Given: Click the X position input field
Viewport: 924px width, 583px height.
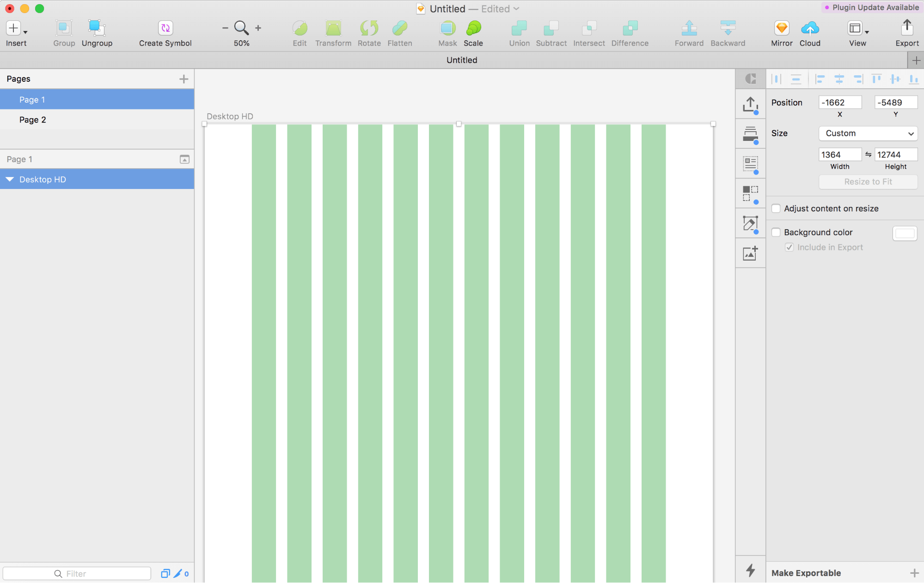Looking at the screenshot, I should 840,102.
